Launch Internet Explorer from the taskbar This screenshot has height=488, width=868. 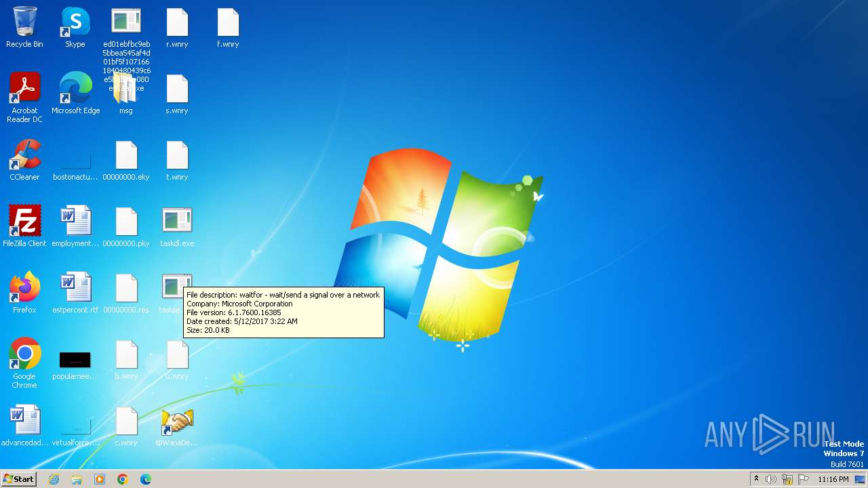point(54,479)
